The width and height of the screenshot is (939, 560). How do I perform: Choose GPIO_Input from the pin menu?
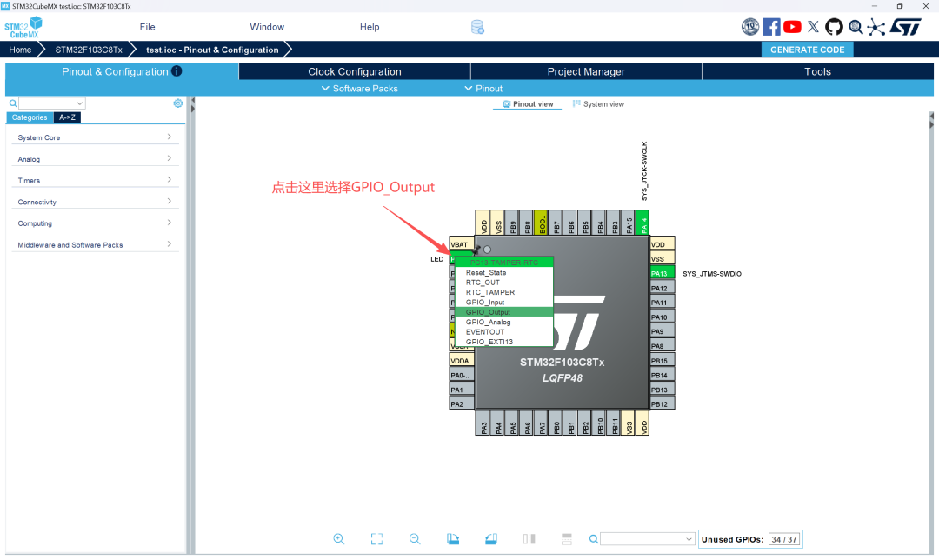pyautogui.click(x=504, y=302)
